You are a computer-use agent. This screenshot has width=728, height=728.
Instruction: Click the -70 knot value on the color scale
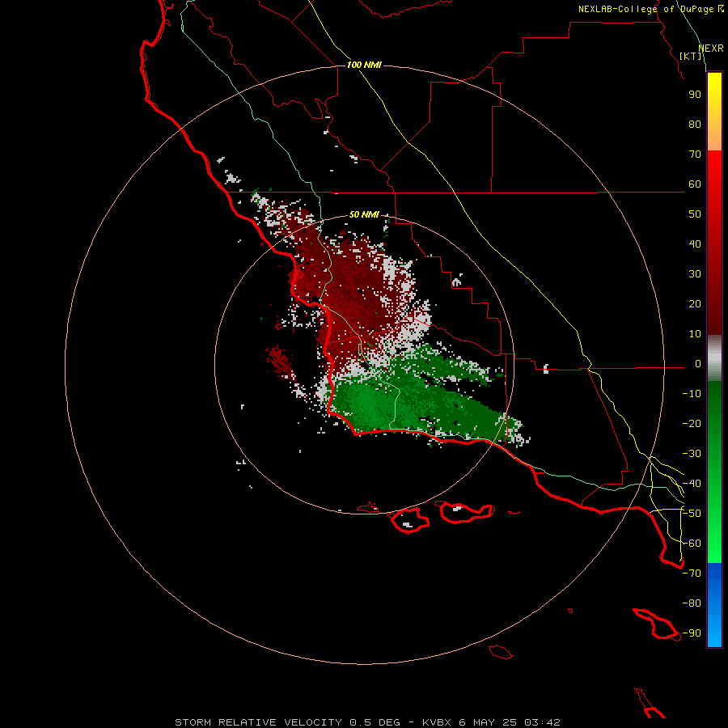tap(692, 574)
